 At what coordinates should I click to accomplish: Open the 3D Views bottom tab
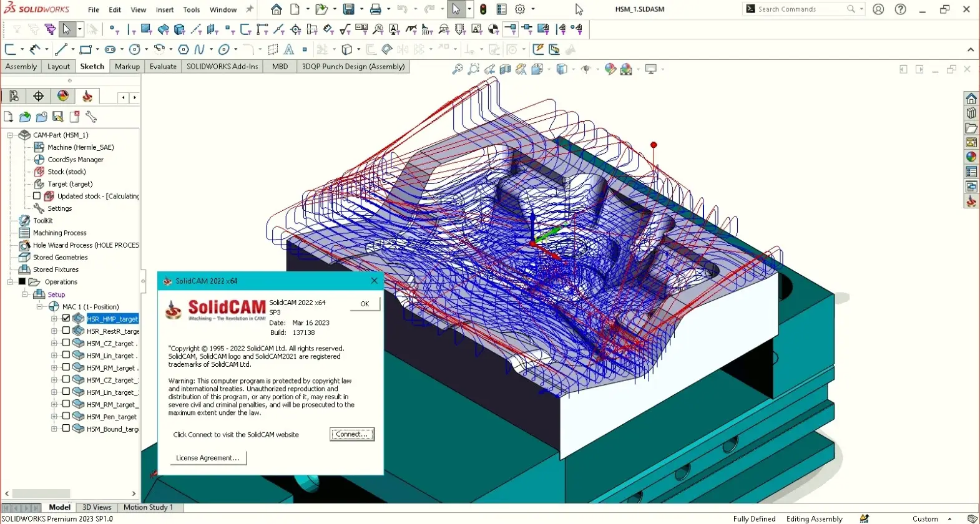[97, 507]
